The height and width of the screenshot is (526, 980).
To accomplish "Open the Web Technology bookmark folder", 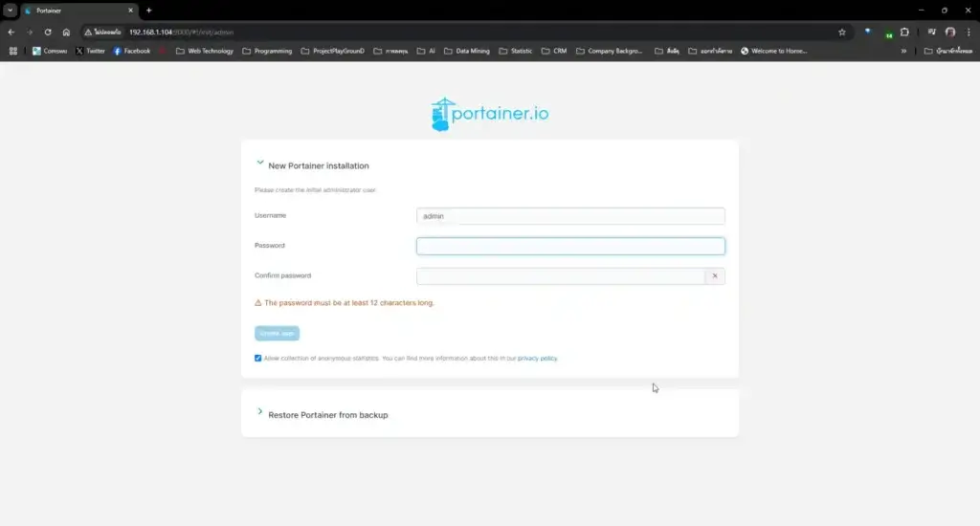I will 205,52.
